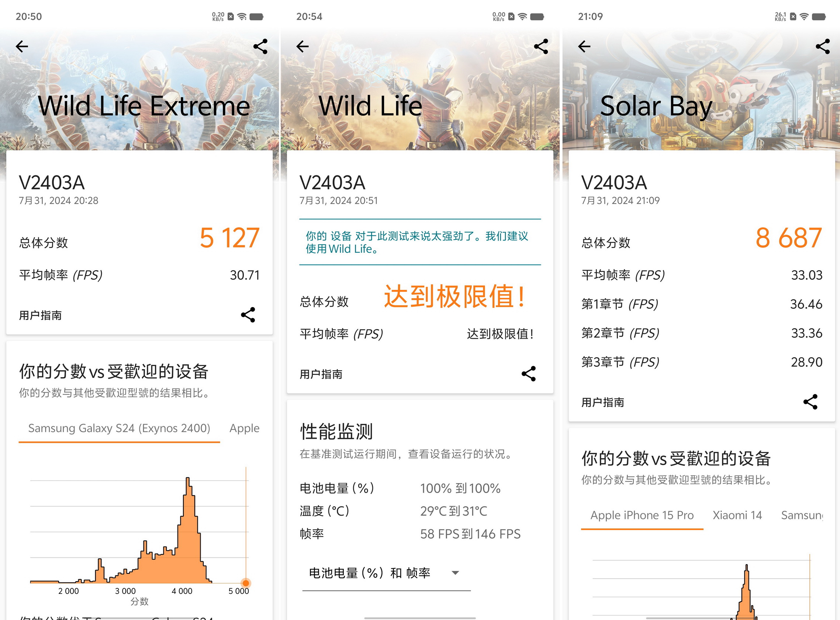Tap the Wild Life Extreme title banner

[144, 106]
